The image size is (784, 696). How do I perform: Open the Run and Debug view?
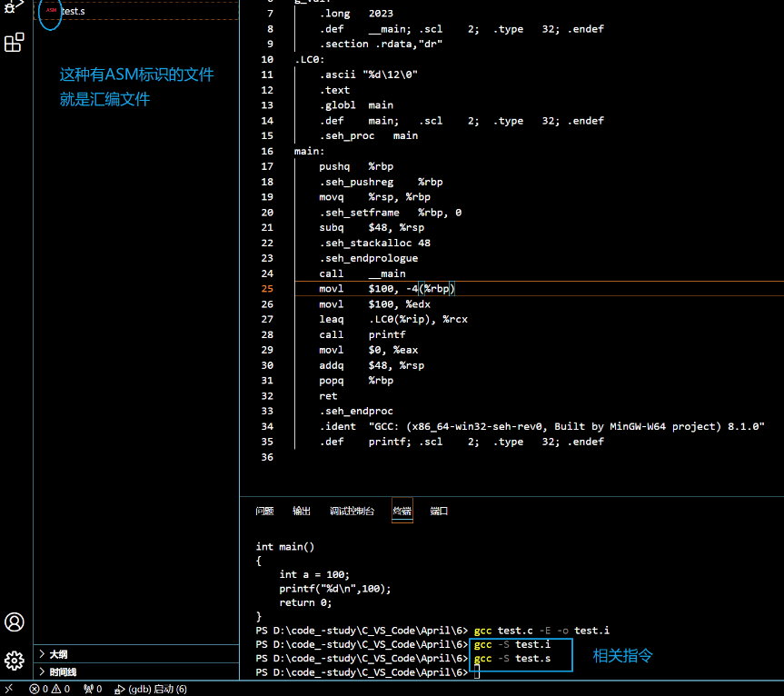point(14,5)
